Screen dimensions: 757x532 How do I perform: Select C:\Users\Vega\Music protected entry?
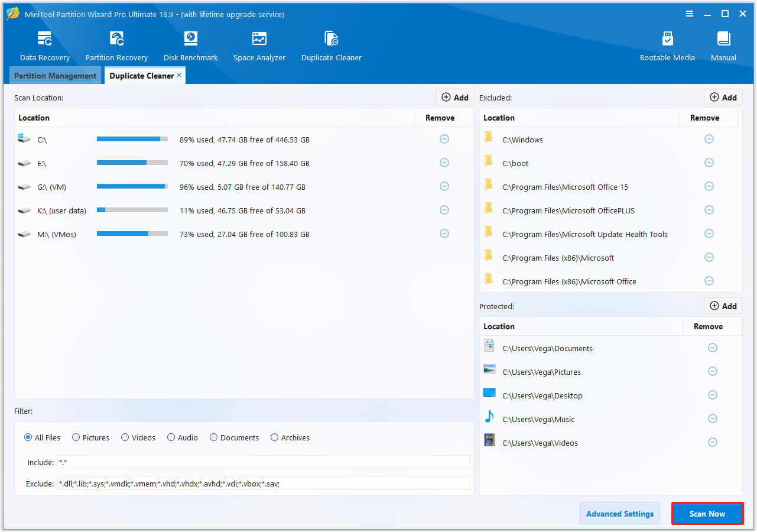click(611, 419)
